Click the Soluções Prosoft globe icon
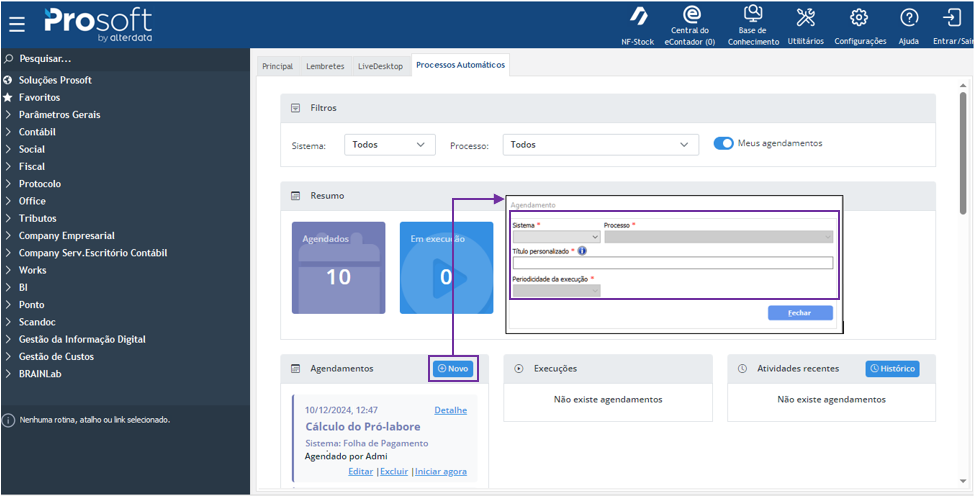The height and width of the screenshot is (497, 975). 7,80
